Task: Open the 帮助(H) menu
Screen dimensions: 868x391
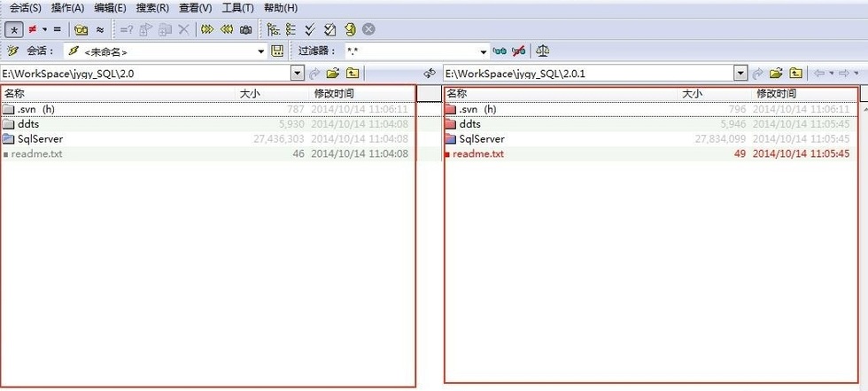Action: [281, 8]
